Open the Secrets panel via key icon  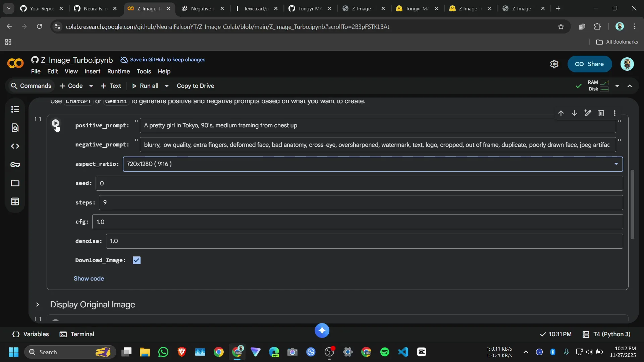[15, 165]
